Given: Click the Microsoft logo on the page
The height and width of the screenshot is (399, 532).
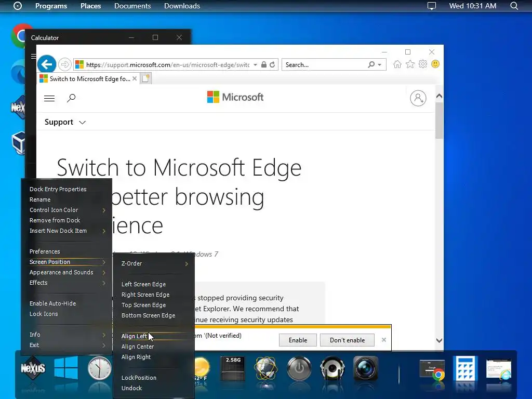Looking at the screenshot, I should click(x=235, y=97).
